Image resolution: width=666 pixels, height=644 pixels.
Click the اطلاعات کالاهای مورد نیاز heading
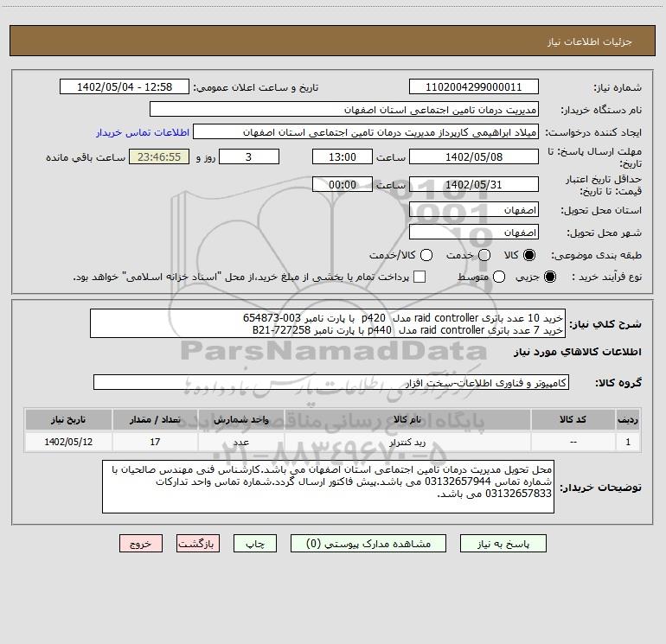coord(578,352)
